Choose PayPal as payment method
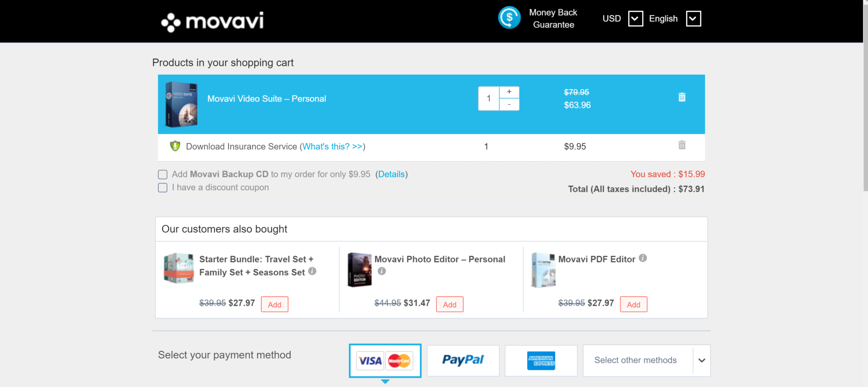The height and width of the screenshot is (387, 868). [463, 360]
